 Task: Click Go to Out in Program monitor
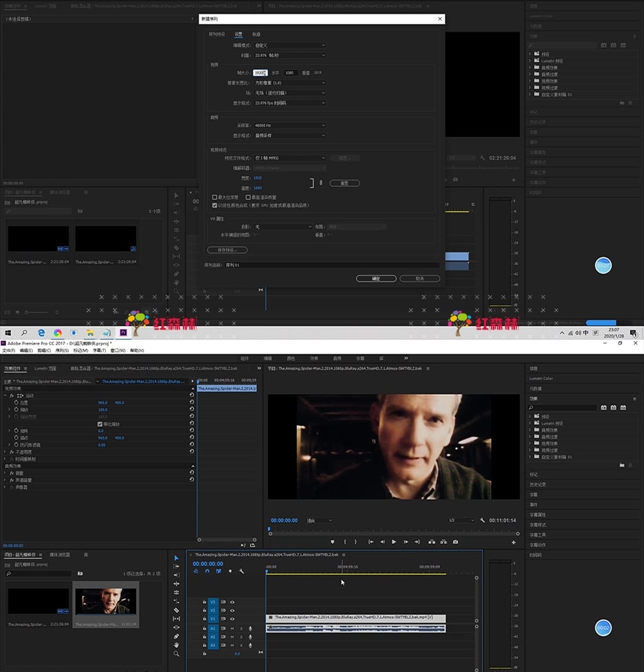click(417, 542)
